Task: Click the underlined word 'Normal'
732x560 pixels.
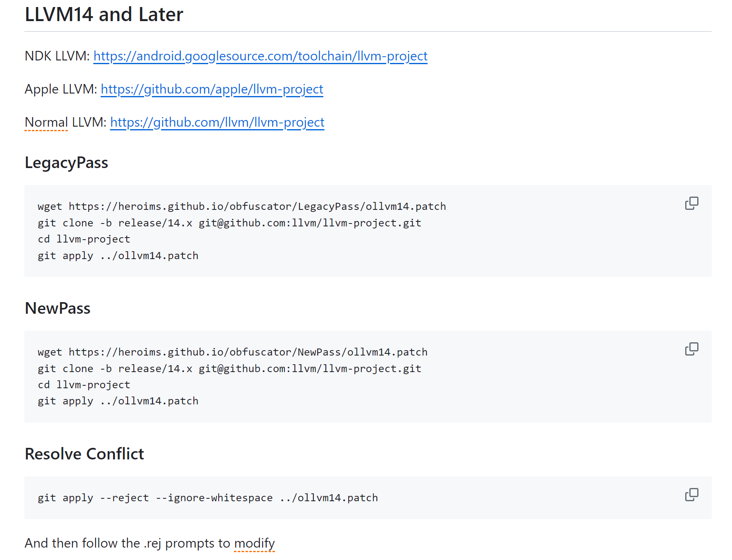Action: (x=46, y=122)
